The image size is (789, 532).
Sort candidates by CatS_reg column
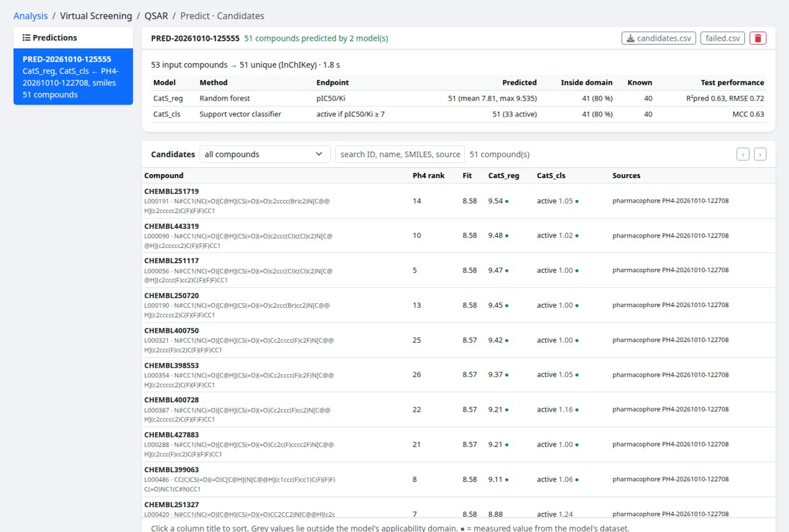click(504, 176)
